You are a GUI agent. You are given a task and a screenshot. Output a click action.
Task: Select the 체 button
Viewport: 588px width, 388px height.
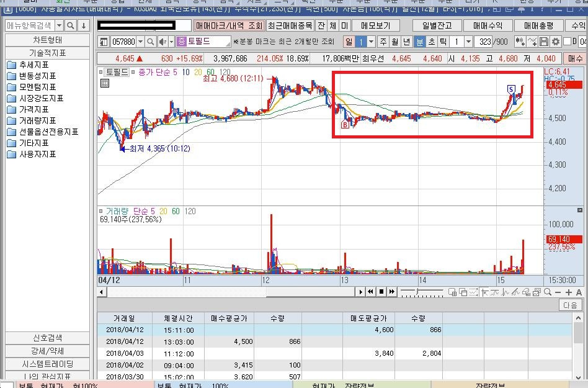point(333,25)
